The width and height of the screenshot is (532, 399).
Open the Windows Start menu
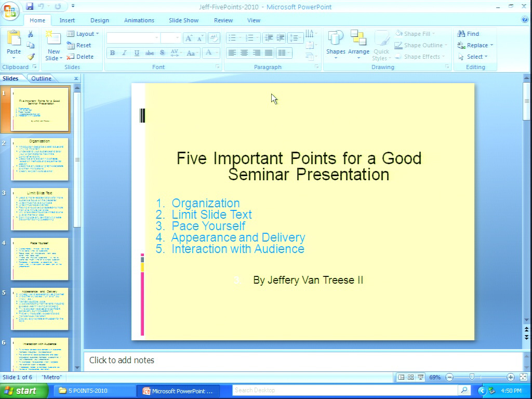coord(23,391)
